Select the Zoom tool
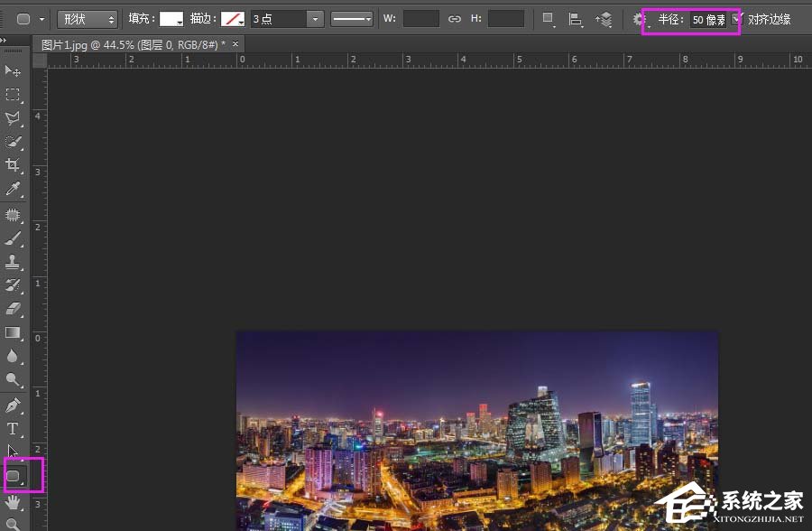 14,522
